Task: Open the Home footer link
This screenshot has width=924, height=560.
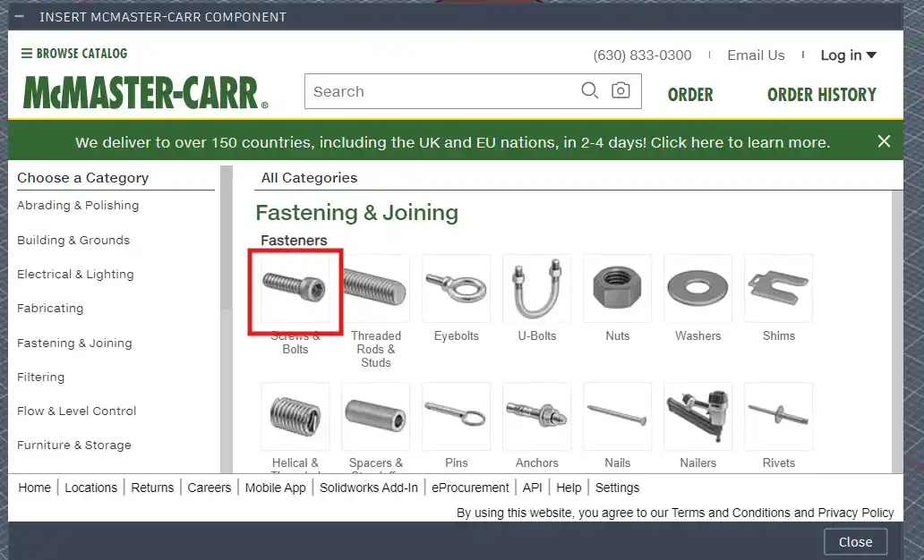Action: click(35, 488)
